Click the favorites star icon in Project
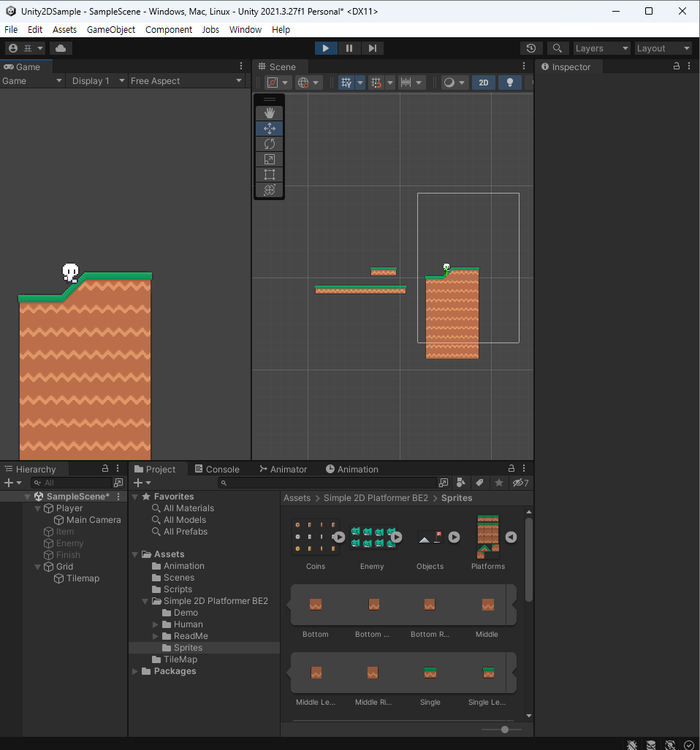The image size is (700, 750). pos(499,483)
